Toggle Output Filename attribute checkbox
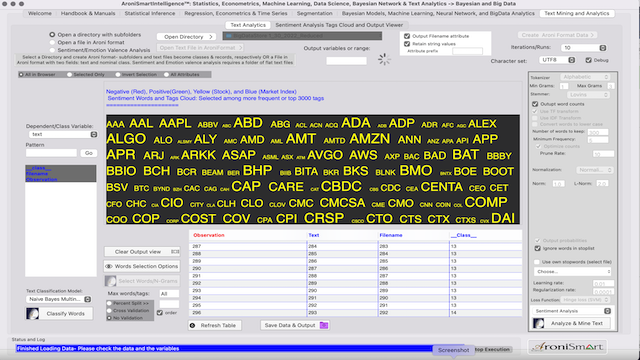 407,36
